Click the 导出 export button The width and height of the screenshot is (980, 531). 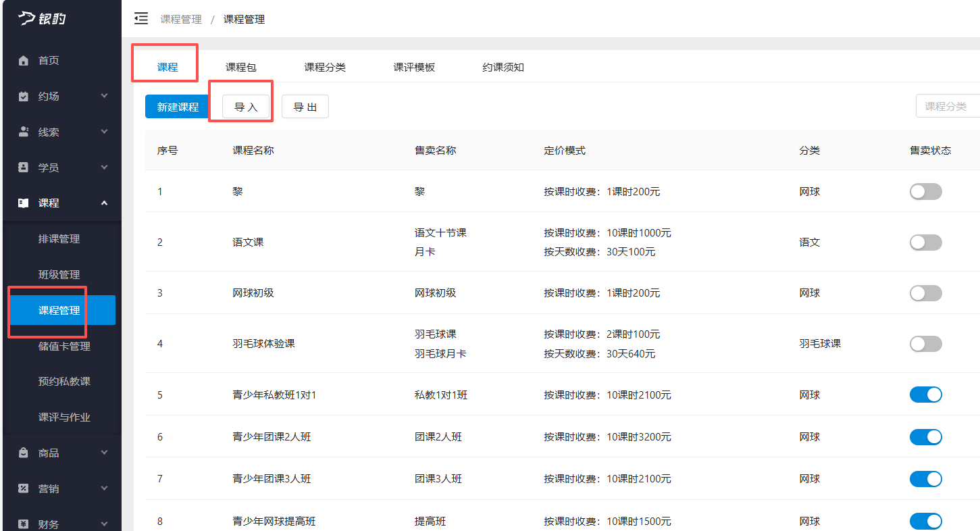[305, 106]
